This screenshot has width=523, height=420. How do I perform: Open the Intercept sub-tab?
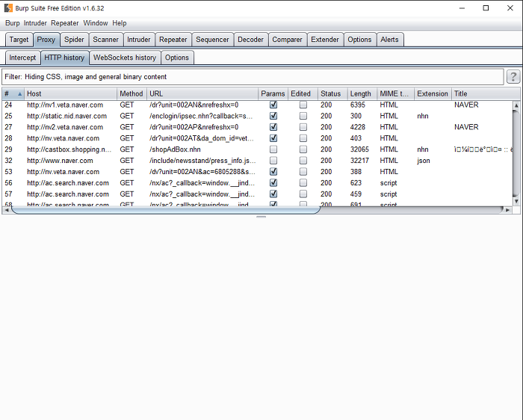pos(22,58)
